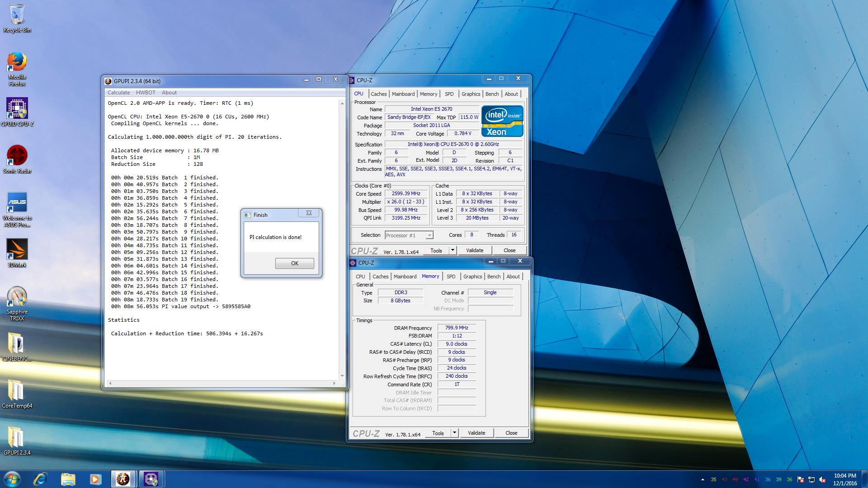Open Welcome to ASUS Pro shortcut
Image resolution: width=868 pixels, height=488 pixels.
17,210
